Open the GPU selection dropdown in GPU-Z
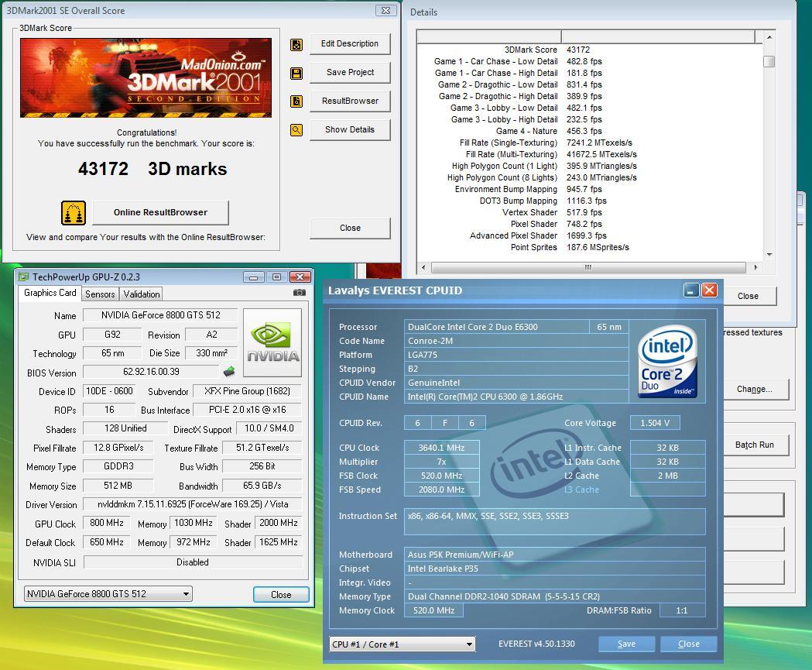This screenshot has height=670, width=812. [108, 594]
